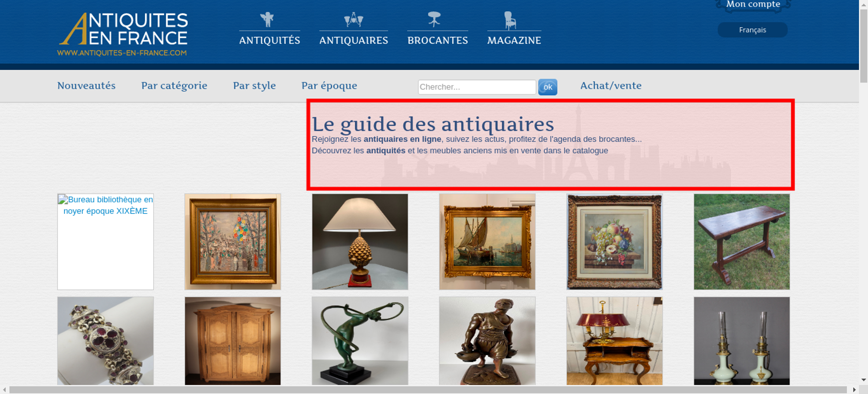Open the Par époque menu
The width and height of the screenshot is (868, 394).
(x=329, y=85)
